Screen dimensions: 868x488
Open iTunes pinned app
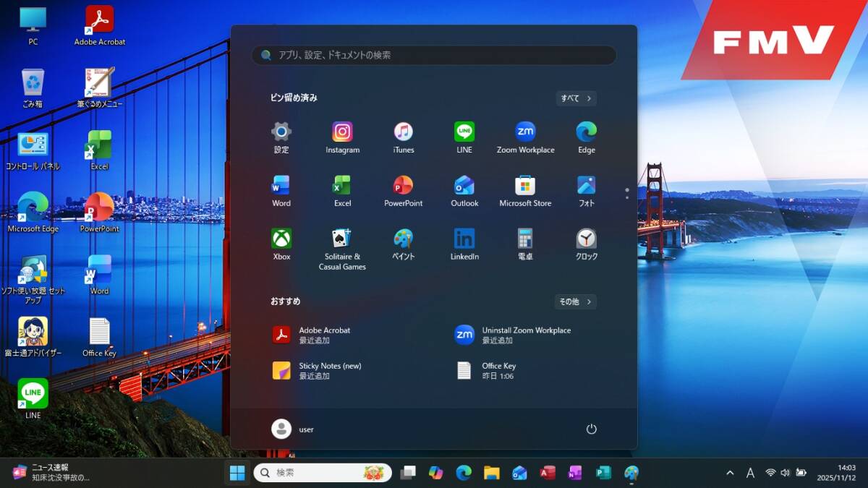coord(404,137)
